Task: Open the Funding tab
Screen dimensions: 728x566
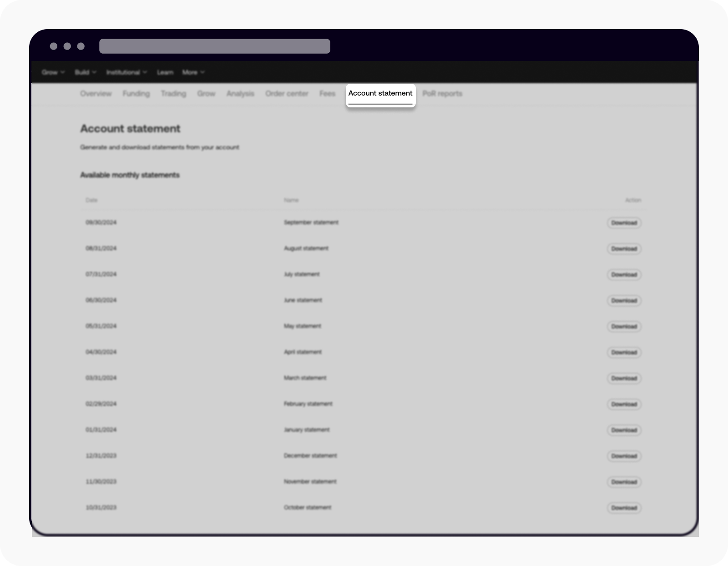Action: 136,94
